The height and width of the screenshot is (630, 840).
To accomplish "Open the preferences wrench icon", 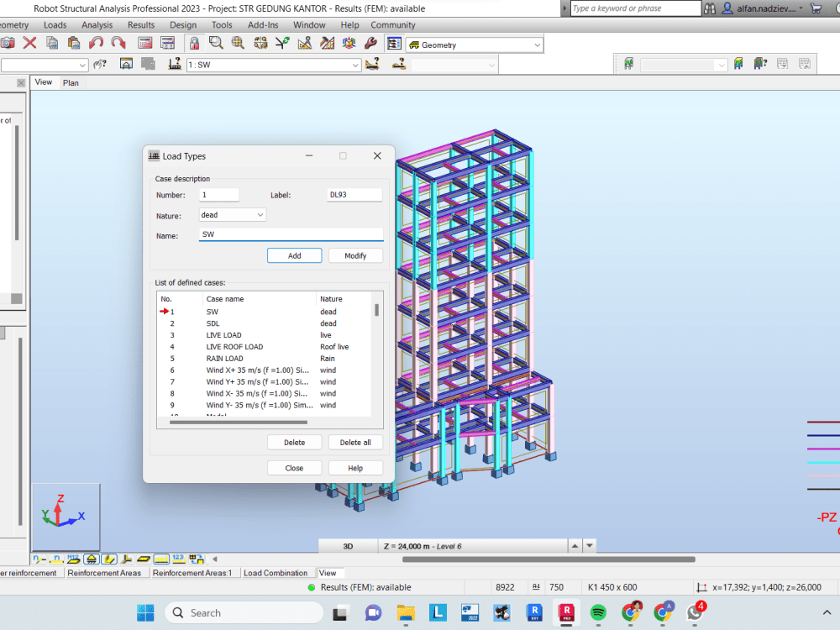I will [371, 43].
